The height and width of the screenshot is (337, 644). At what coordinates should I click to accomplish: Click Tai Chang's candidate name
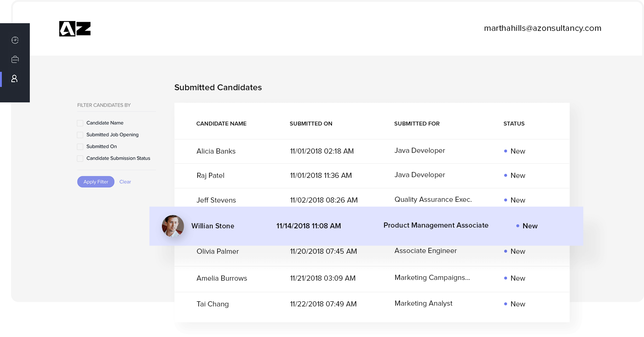click(212, 304)
